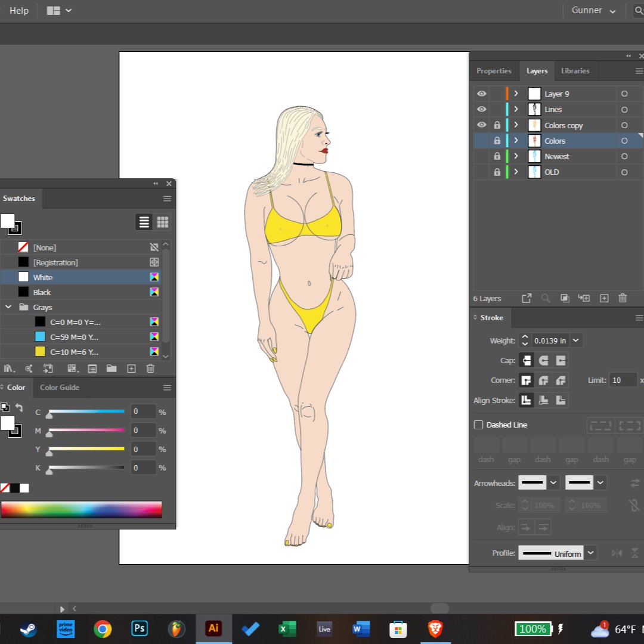The image size is (644, 644).
Task: Enable the Dashed Line checkbox
Action: (478, 425)
